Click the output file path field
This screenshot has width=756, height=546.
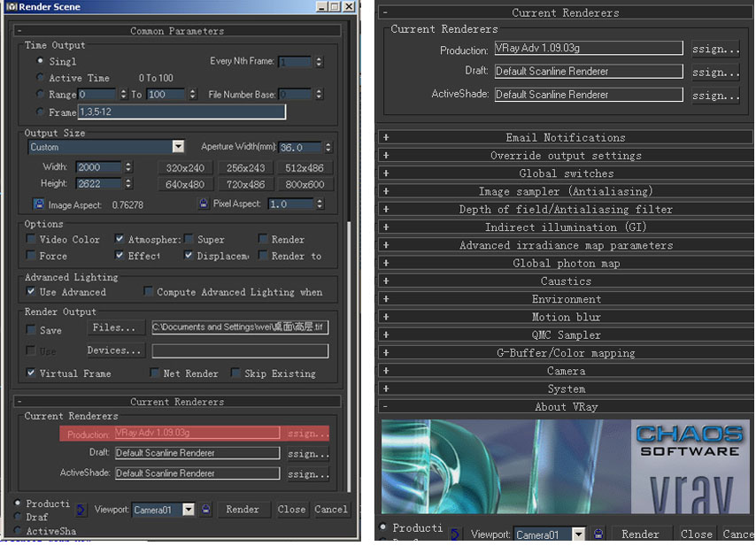pos(240,327)
